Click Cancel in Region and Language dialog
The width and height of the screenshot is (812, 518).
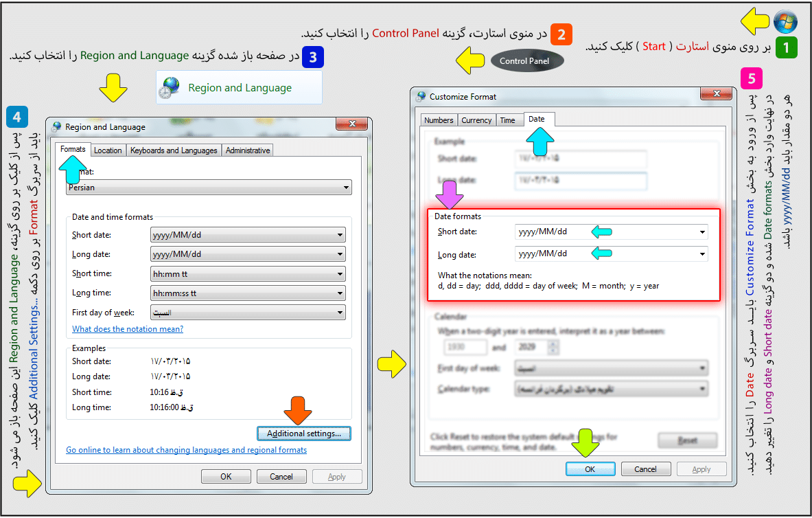click(x=281, y=477)
